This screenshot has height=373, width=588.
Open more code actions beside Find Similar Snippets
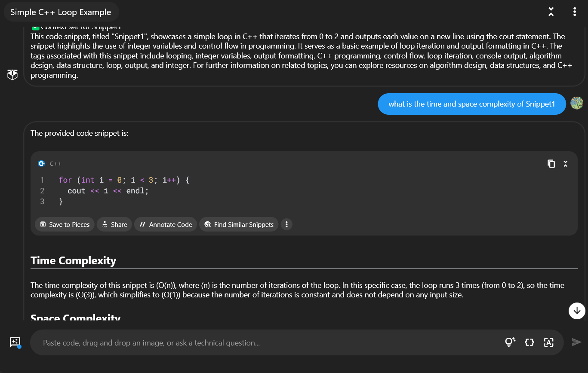286,224
